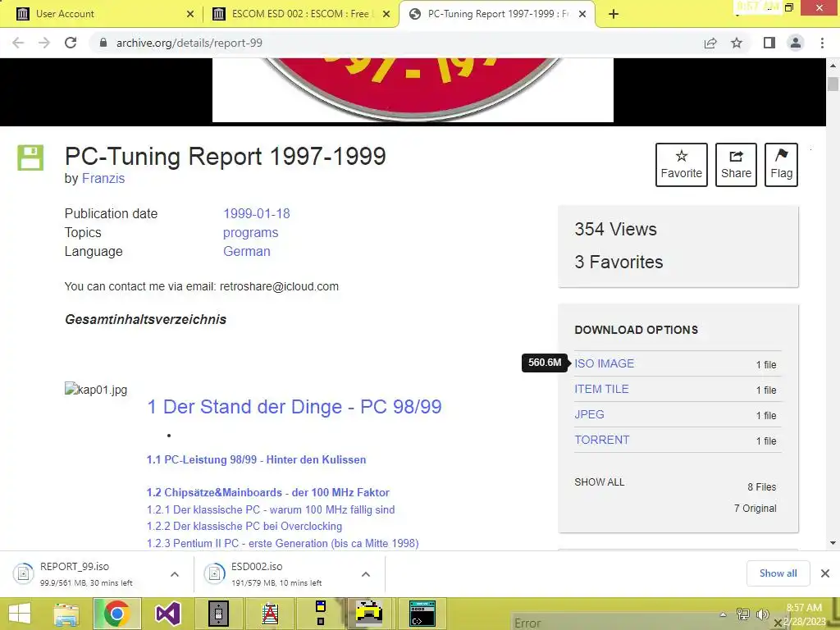Screen dimensions: 840x630
Task: Open the Franzis creator link
Action: pyautogui.click(x=103, y=178)
